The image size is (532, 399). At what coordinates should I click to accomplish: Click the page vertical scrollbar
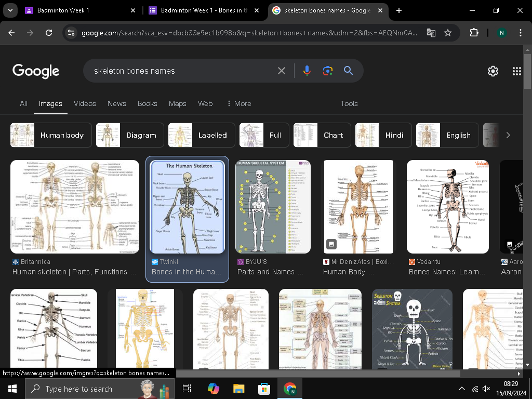[527, 71]
